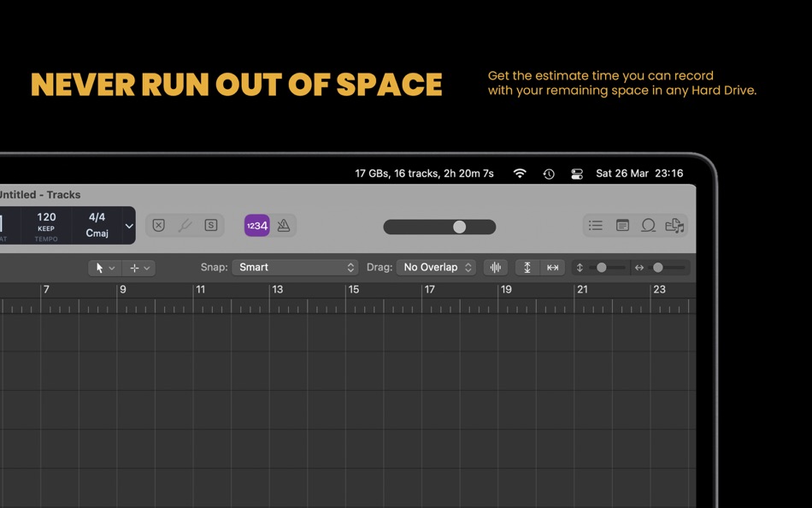
Task: Click bar 7 in the ruler
Action: (46, 289)
